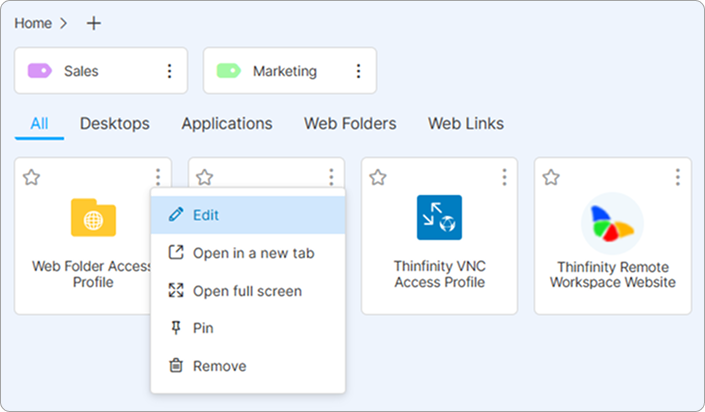705x412 pixels.
Task: Click the yellow web folder icon
Action: pyautogui.click(x=94, y=218)
